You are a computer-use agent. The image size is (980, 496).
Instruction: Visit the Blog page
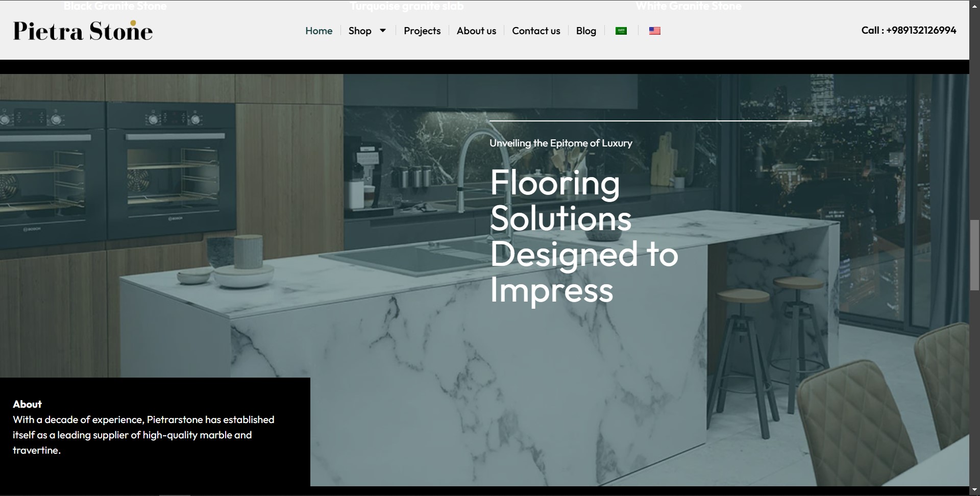click(585, 31)
